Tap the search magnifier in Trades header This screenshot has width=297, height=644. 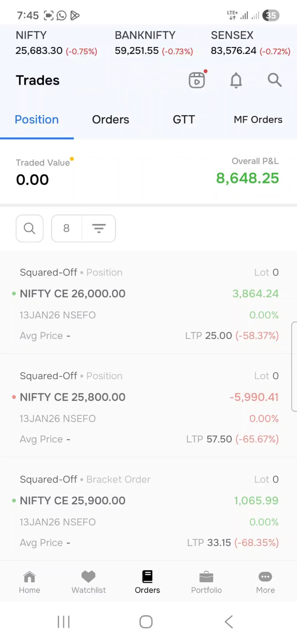pos(274,80)
